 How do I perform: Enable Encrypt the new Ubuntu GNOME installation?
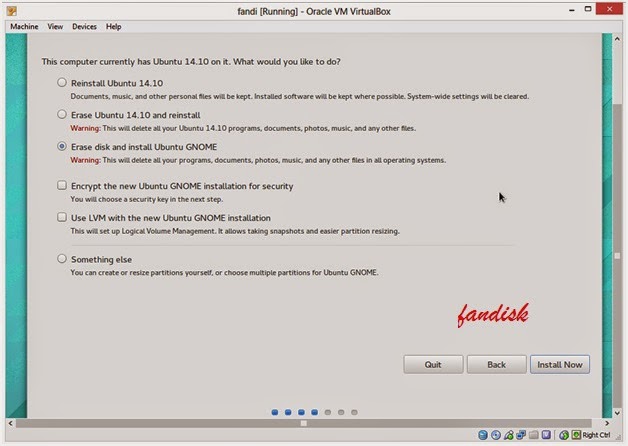pos(62,185)
